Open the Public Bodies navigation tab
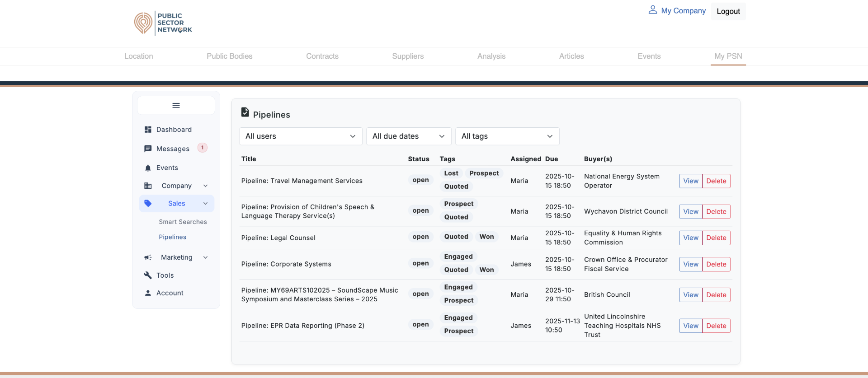The width and height of the screenshot is (868, 378). (230, 56)
